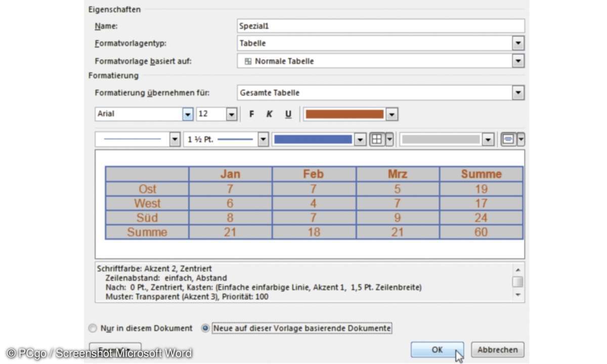The image size is (607, 364).
Task: Open 'Formatierung übernehmen für' dropdown
Action: click(518, 93)
